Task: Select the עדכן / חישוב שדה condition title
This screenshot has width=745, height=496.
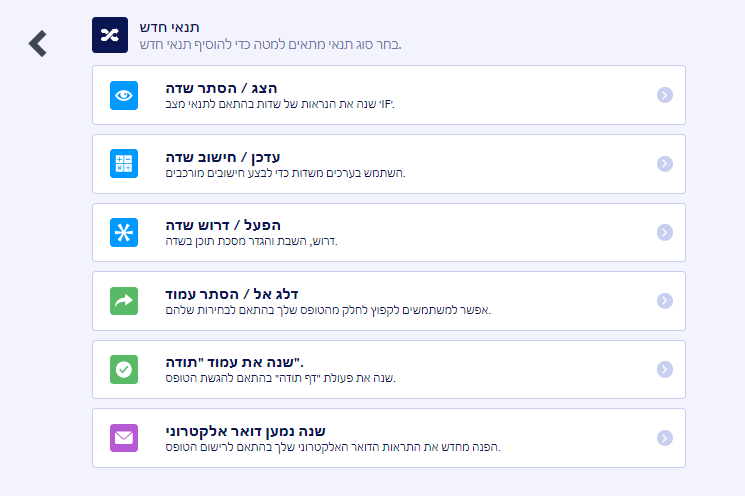Action: pyautogui.click(x=223, y=157)
